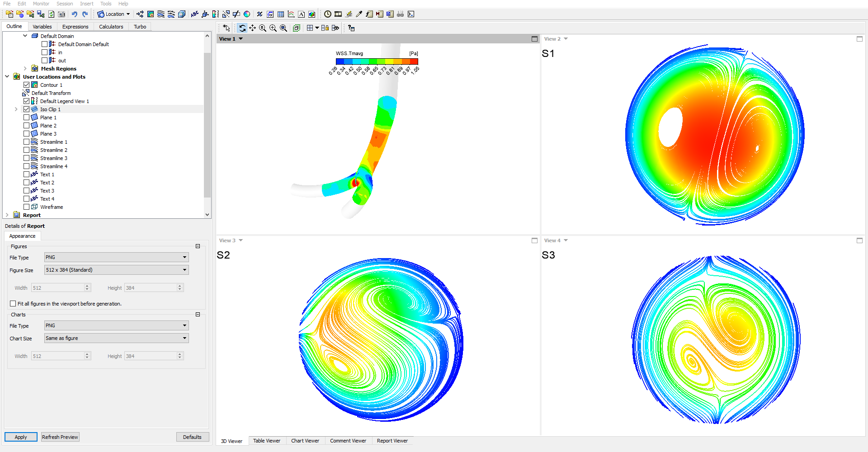Click the Zoom Box magnifier tool
The image size is (868, 452).
click(273, 28)
